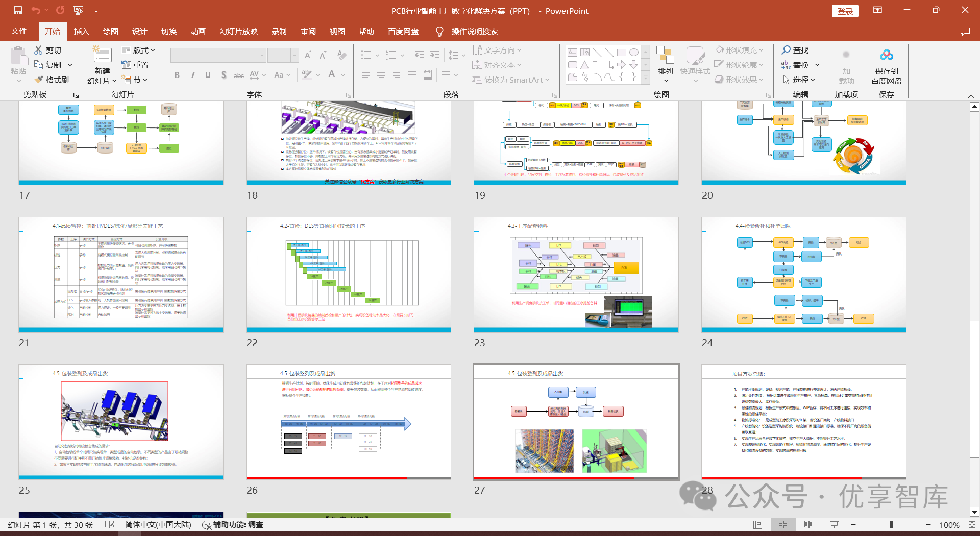Toggle Align Left paragraph button
Image resolution: width=980 pixels, height=536 pixels.
[366, 75]
